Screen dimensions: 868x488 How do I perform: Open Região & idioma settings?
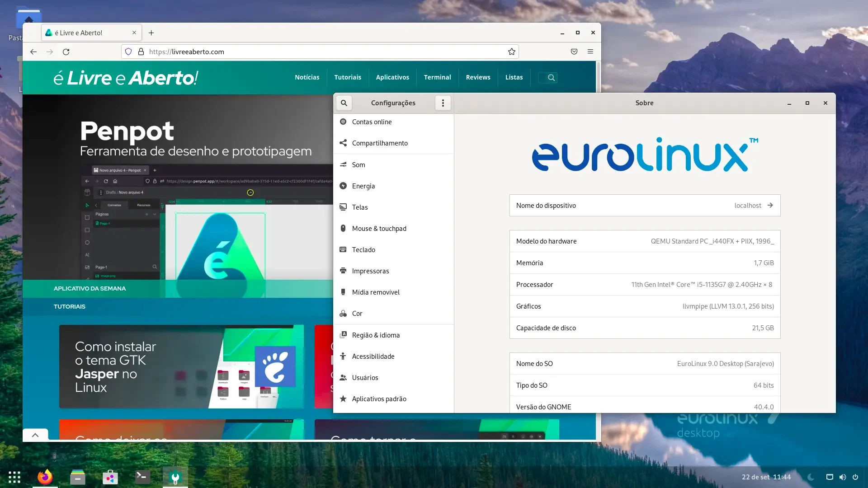click(393, 335)
